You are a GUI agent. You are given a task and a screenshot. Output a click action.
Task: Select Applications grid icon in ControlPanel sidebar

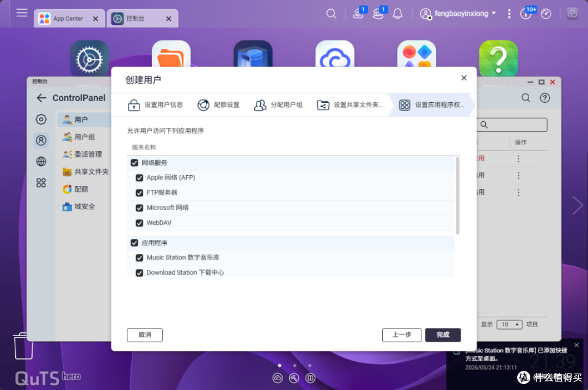pos(41,182)
